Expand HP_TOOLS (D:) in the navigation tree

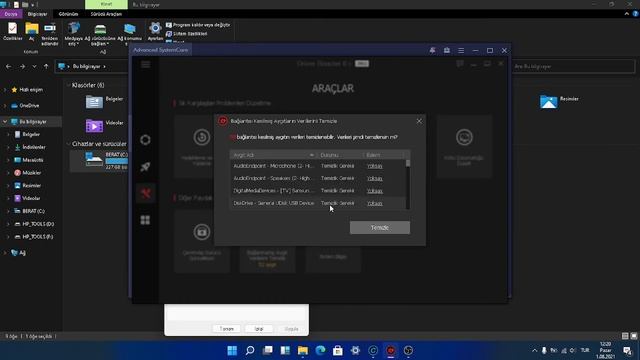(8, 224)
